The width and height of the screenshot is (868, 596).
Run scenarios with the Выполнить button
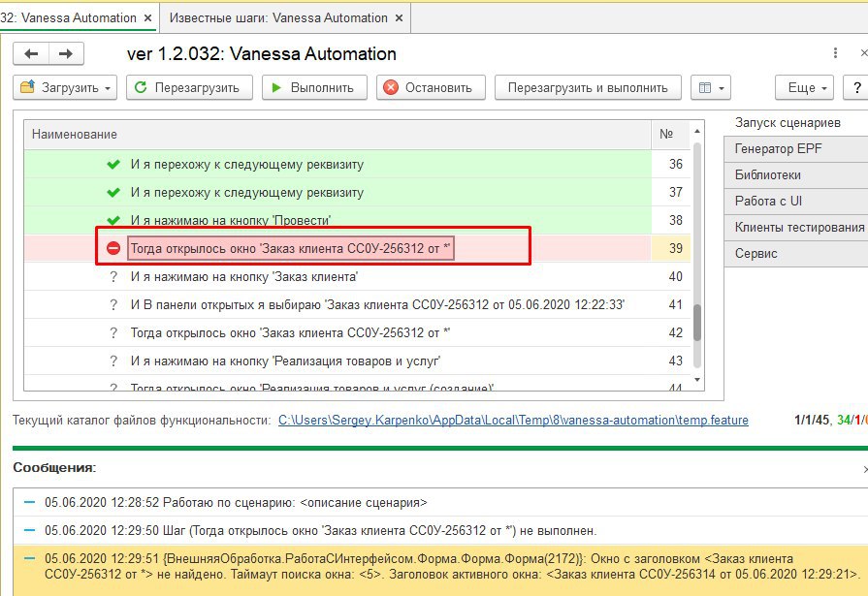(x=314, y=87)
